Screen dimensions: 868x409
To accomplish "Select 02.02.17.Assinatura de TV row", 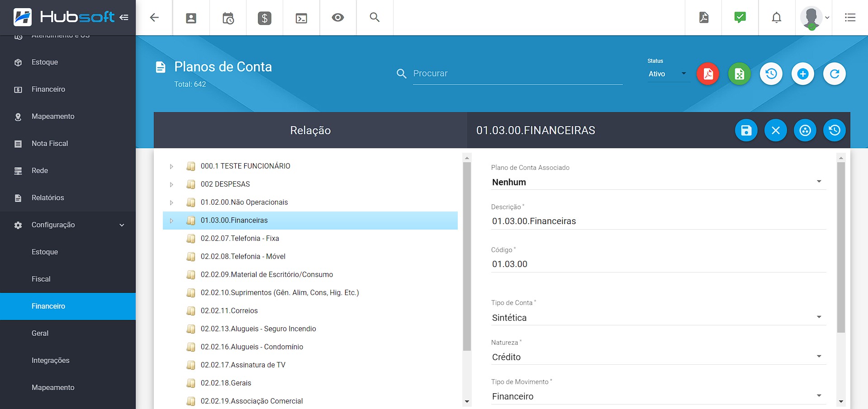I will coord(310,365).
